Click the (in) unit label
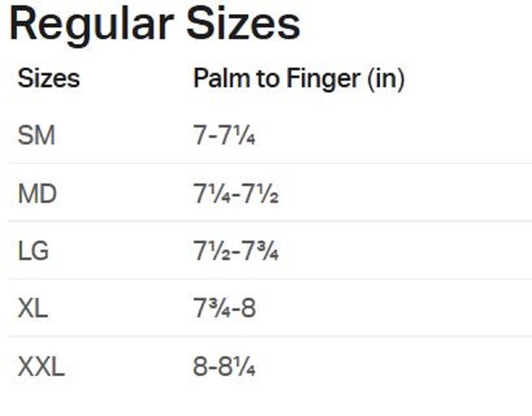Image resolution: width=532 pixels, height=416 pixels. pos(386,79)
